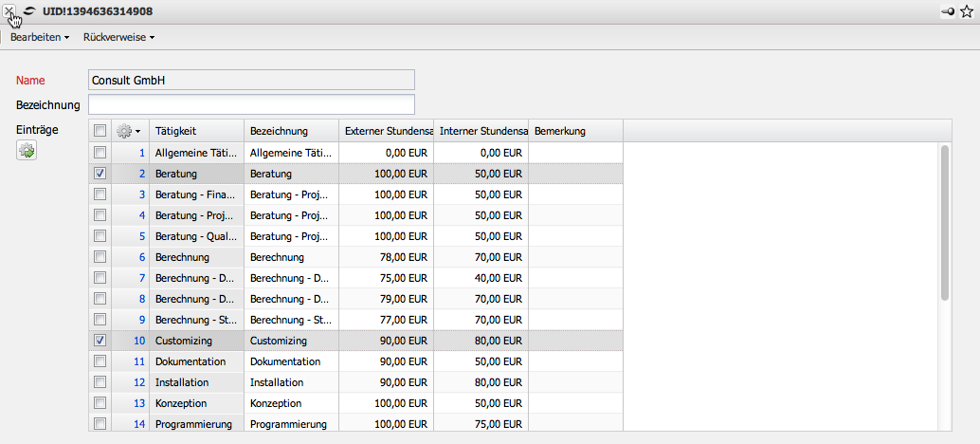Click the gear icon below Einträge label
This screenshot has width=980, height=444.
point(27,150)
